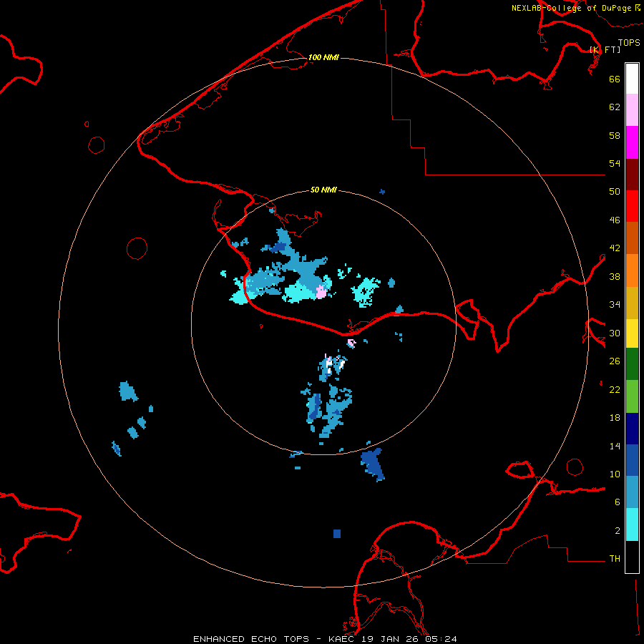The width and height of the screenshot is (644, 644).
Task: Click the bright yellow legend swatch
Action: point(632,333)
